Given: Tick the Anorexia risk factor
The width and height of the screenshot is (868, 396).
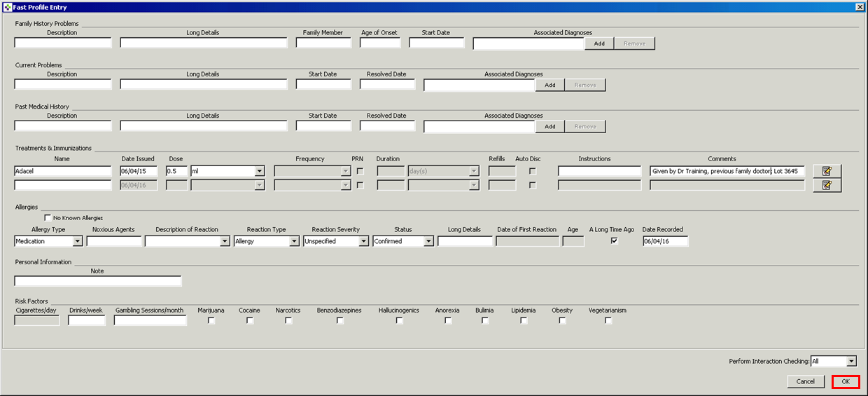Looking at the screenshot, I should 448,320.
